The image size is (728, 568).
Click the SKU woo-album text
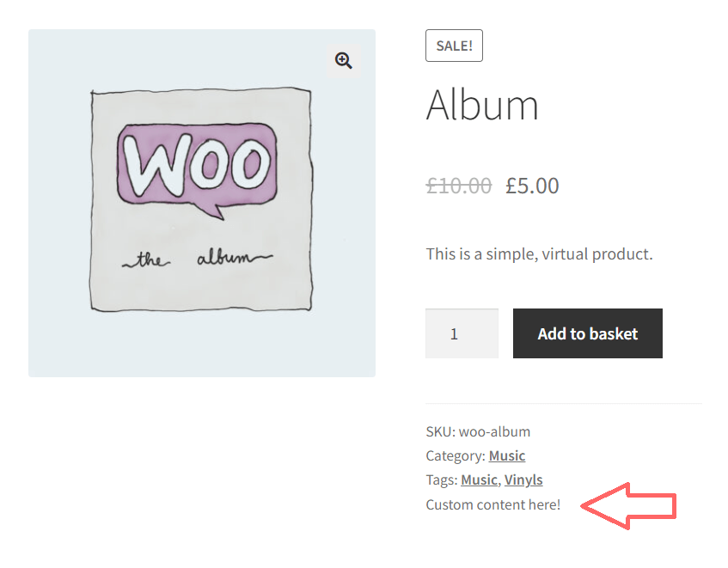tap(478, 431)
